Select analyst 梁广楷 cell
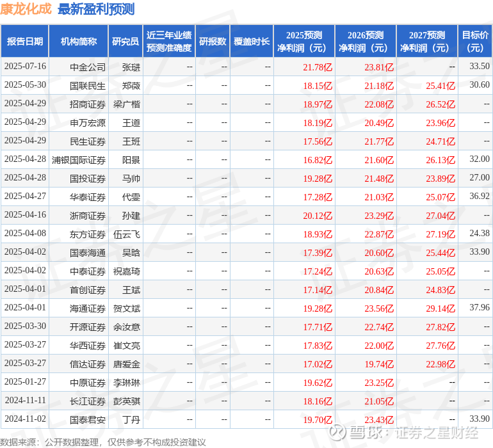 tap(125, 104)
